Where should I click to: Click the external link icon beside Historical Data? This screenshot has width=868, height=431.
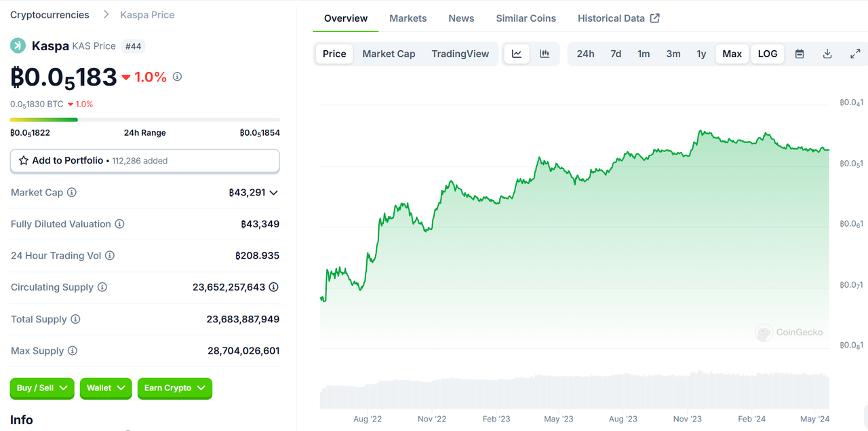click(655, 18)
